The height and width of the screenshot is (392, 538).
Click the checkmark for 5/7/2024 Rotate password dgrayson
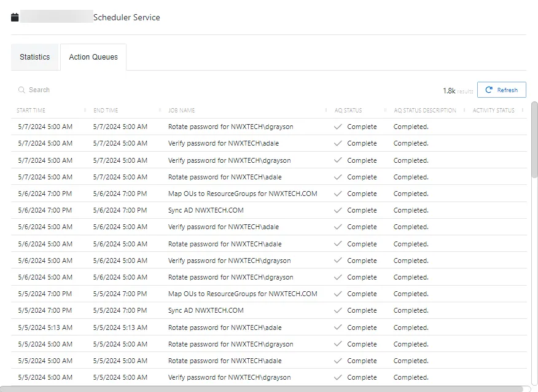click(338, 127)
